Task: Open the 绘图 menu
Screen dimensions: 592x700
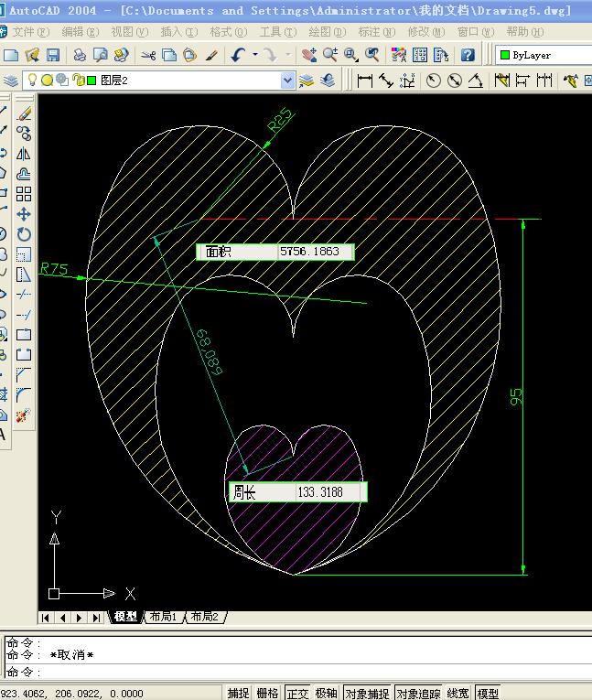Action: [328, 32]
